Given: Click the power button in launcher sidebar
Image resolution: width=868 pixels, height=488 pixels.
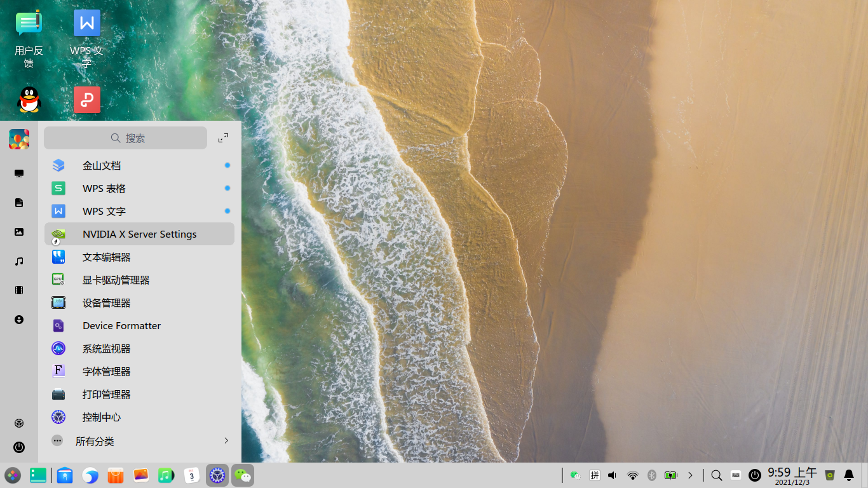Looking at the screenshot, I should coord(19,447).
